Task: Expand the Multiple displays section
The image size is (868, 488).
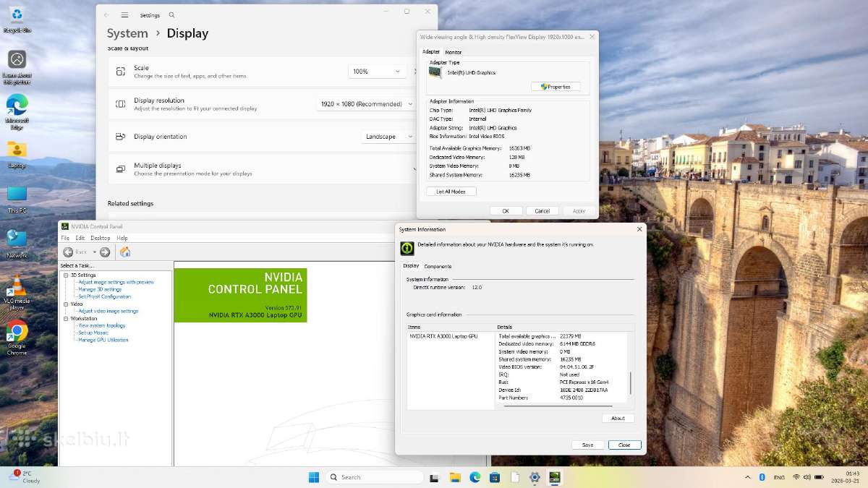Action: coord(415,169)
